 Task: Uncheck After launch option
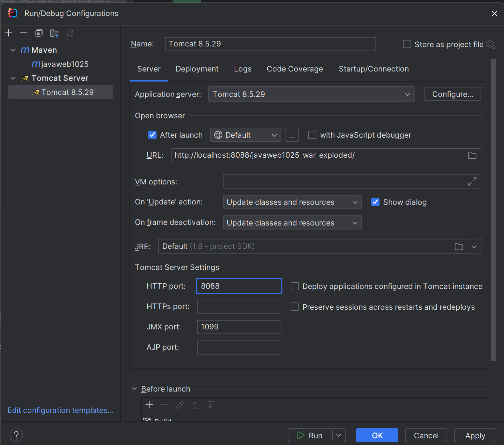click(x=152, y=135)
